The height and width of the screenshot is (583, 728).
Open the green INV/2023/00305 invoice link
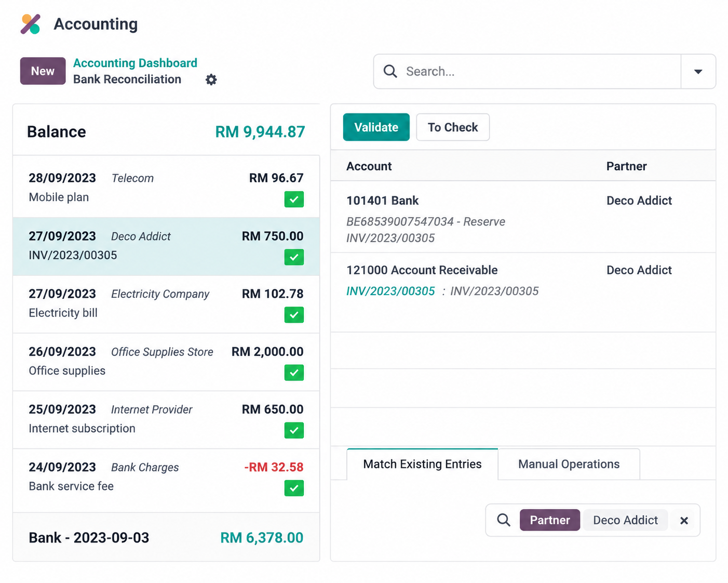pyautogui.click(x=390, y=291)
